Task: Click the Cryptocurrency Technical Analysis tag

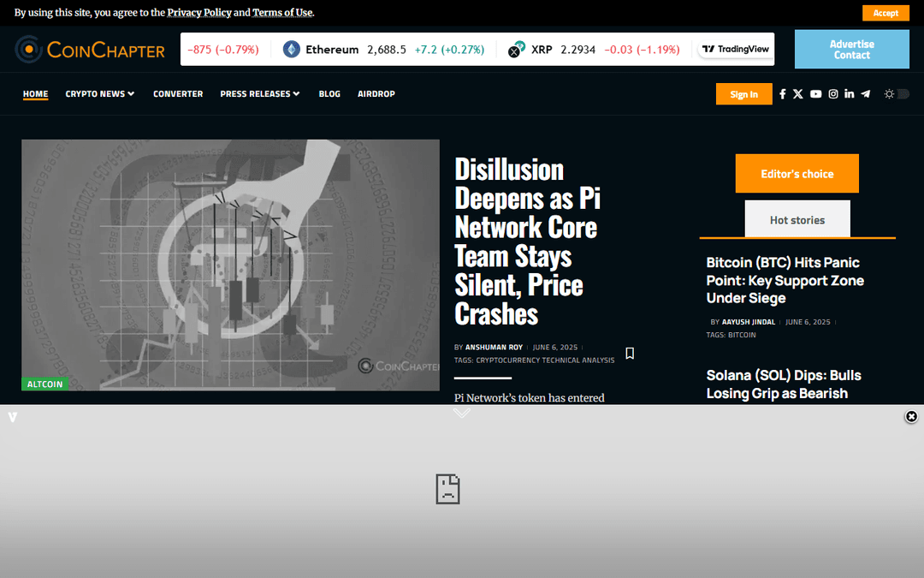Action: pyautogui.click(x=545, y=361)
